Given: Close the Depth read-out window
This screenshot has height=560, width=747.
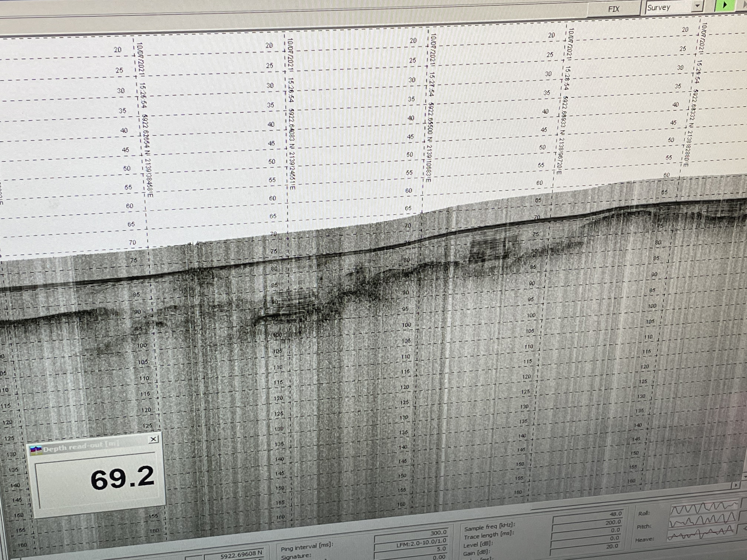Looking at the screenshot, I should [153, 439].
